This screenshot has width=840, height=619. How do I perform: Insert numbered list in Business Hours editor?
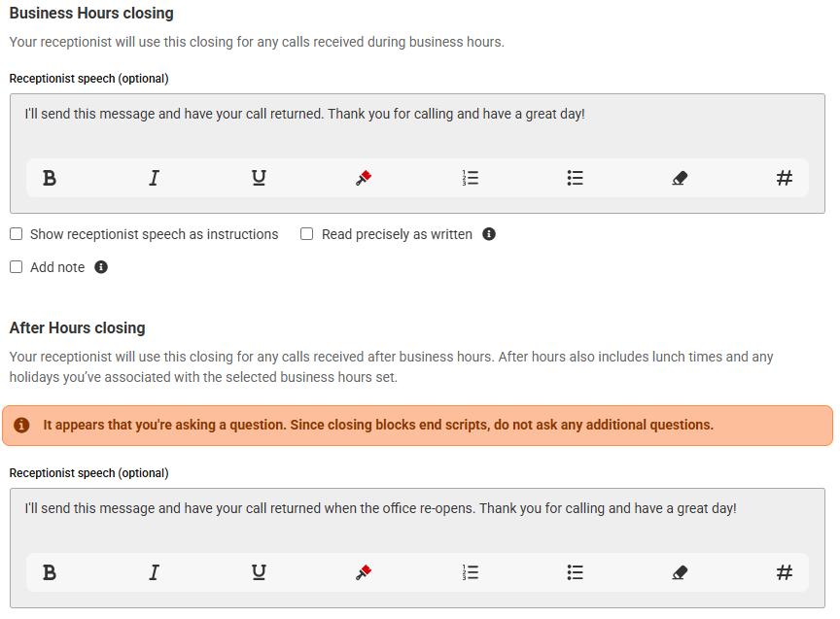pos(471,178)
